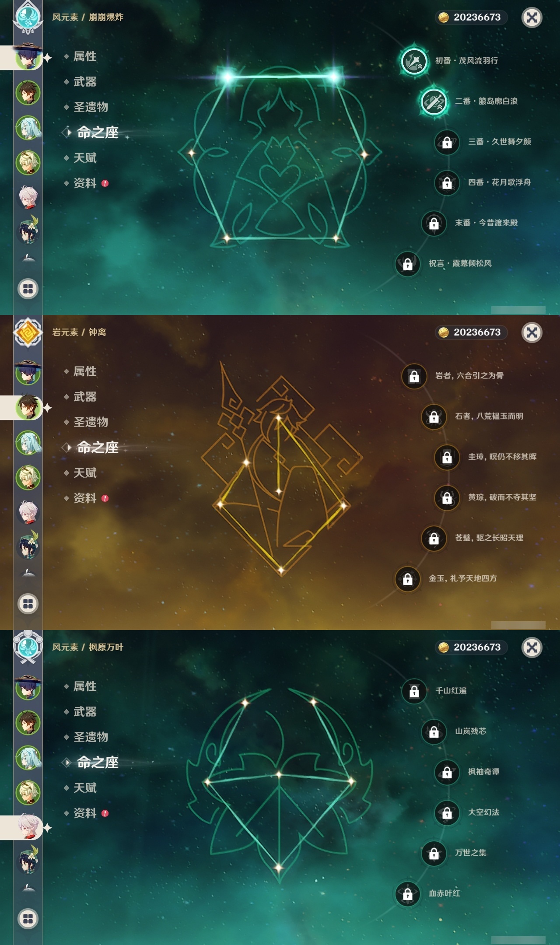
Task: Close the Kazuha constellation screen
Action: 532,647
